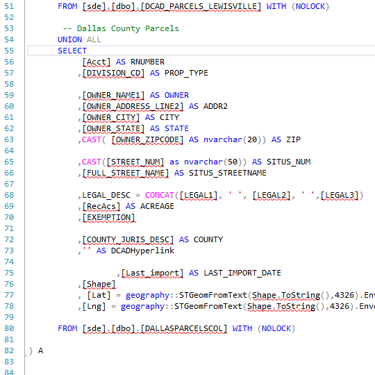The width and height of the screenshot is (375, 375).
Task: Click the SELECT keyword on line 55
Action: pyautogui.click(x=72, y=51)
